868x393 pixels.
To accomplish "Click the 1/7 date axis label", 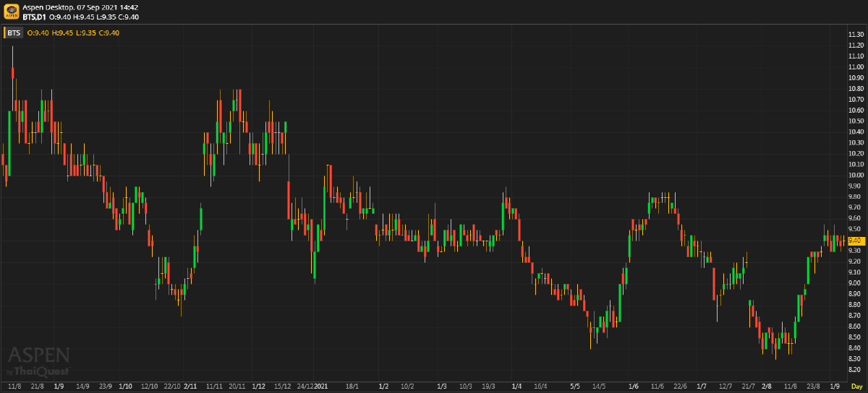I will (x=701, y=386).
